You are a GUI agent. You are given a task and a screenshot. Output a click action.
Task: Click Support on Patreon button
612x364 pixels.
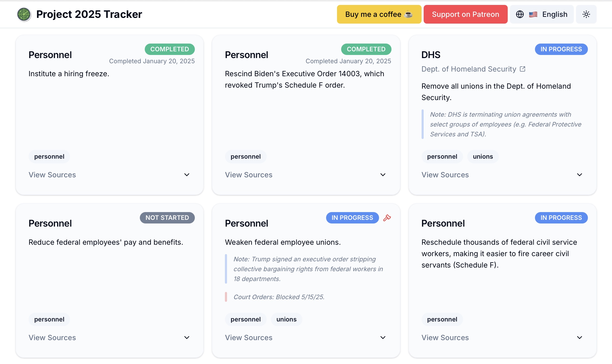pyautogui.click(x=465, y=15)
